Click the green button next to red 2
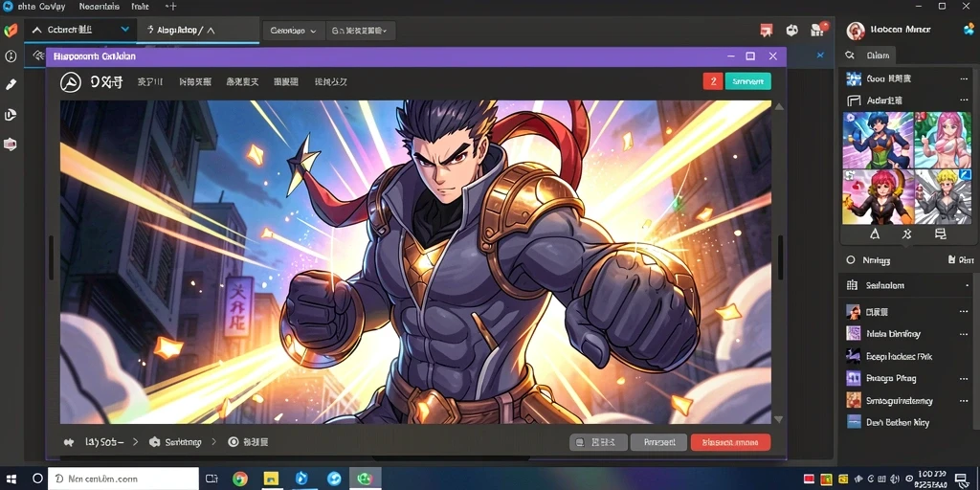This screenshot has width=980, height=490. click(747, 81)
